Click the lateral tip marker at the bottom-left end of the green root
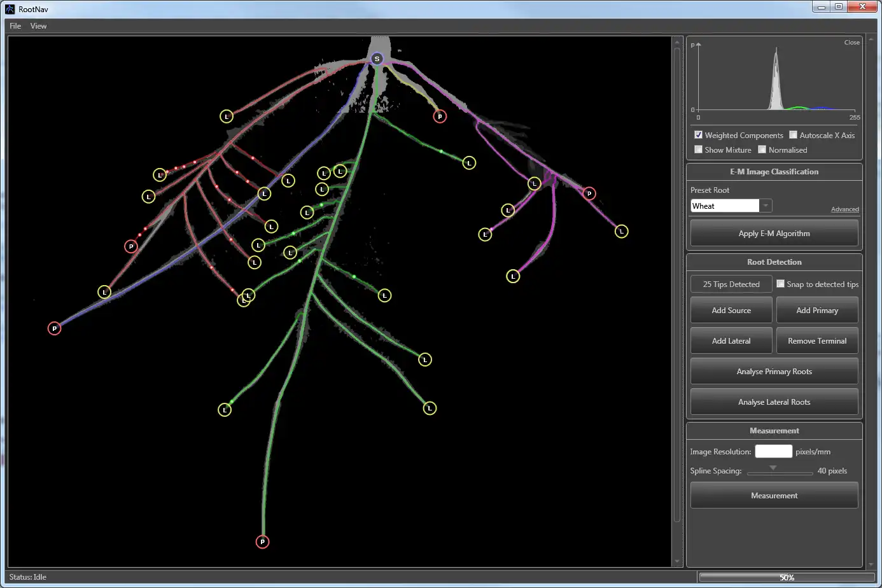This screenshot has height=588, width=882. click(x=225, y=410)
